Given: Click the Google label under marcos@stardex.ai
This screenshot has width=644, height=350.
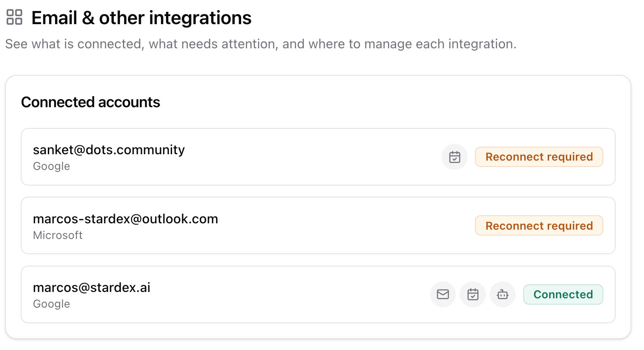Looking at the screenshot, I should tap(51, 304).
